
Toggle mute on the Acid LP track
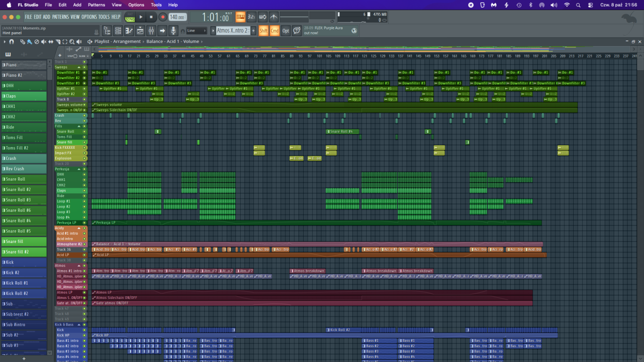84,255
